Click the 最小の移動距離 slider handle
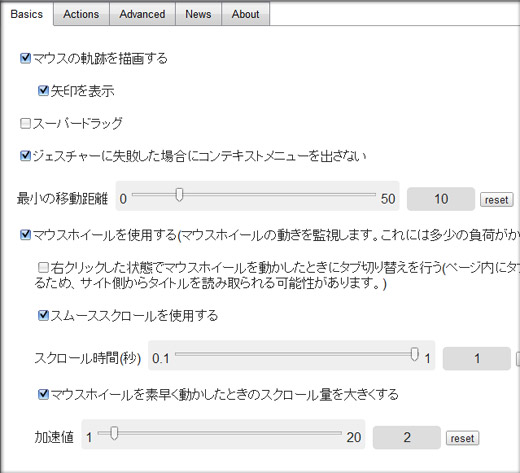Screen dimensions: 520x473 (179, 194)
